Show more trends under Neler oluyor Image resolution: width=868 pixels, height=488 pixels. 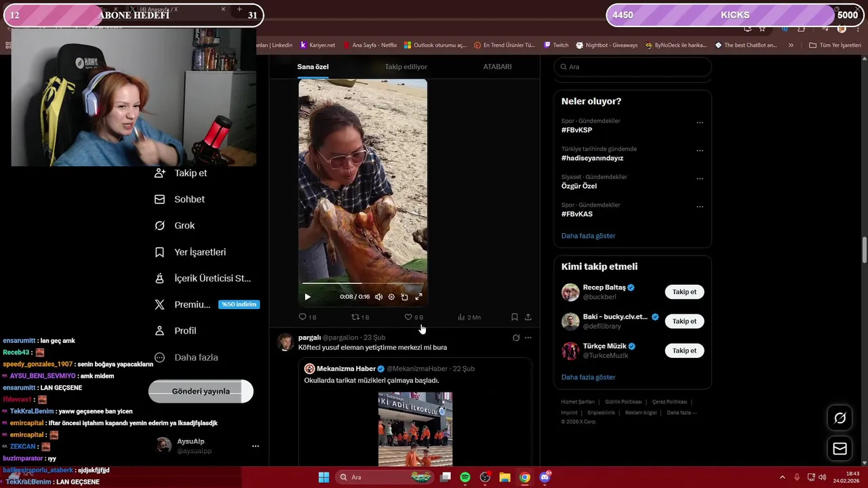588,236
